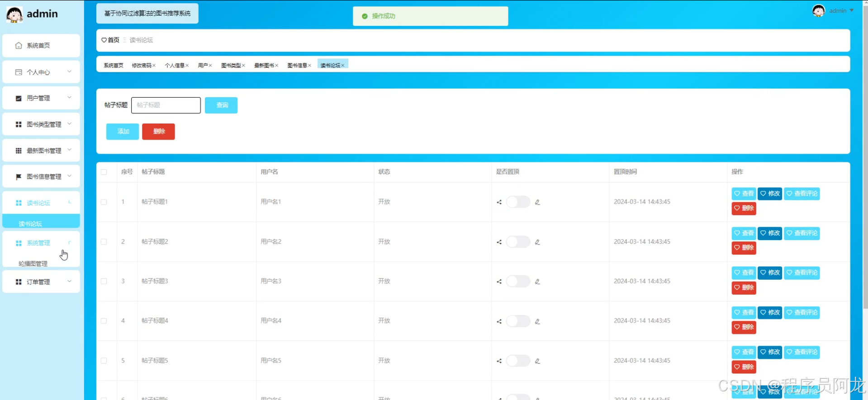Viewport: 868px width, 400px height.
Task: Toggle the 是否置顶 switch for 帖子标题1
Action: click(518, 202)
